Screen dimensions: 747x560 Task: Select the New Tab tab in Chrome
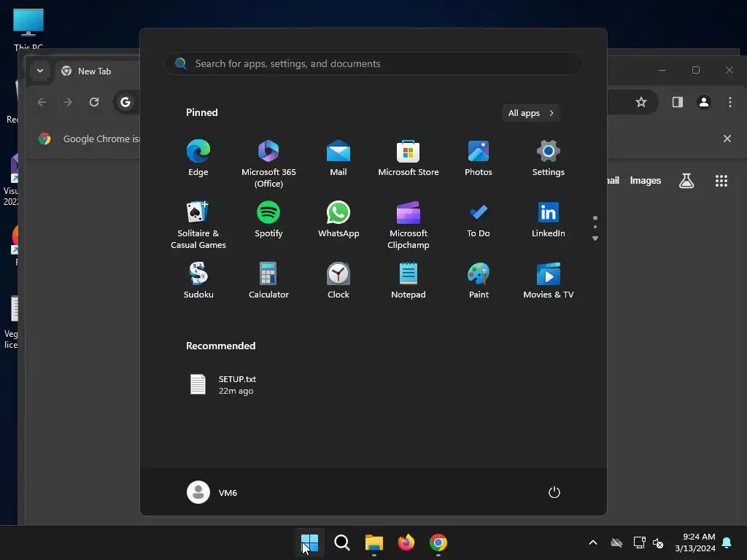tap(98, 71)
